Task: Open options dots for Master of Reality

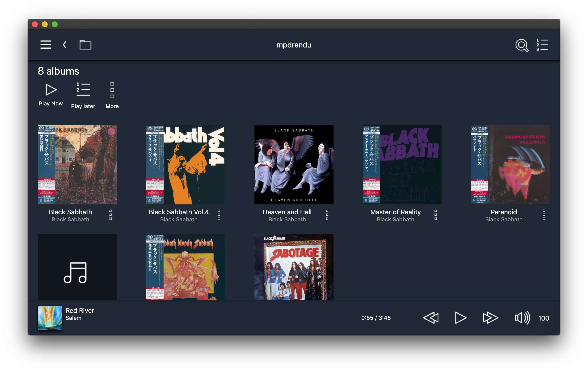Action: [436, 215]
